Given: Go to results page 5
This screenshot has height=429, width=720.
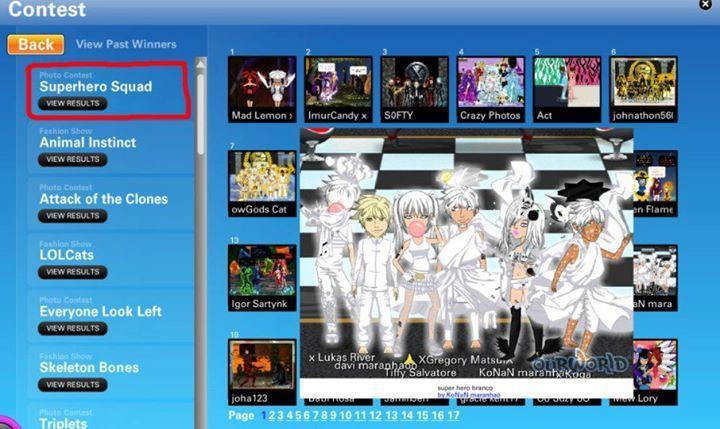Looking at the screenshot, I should (x=298, y=416).
